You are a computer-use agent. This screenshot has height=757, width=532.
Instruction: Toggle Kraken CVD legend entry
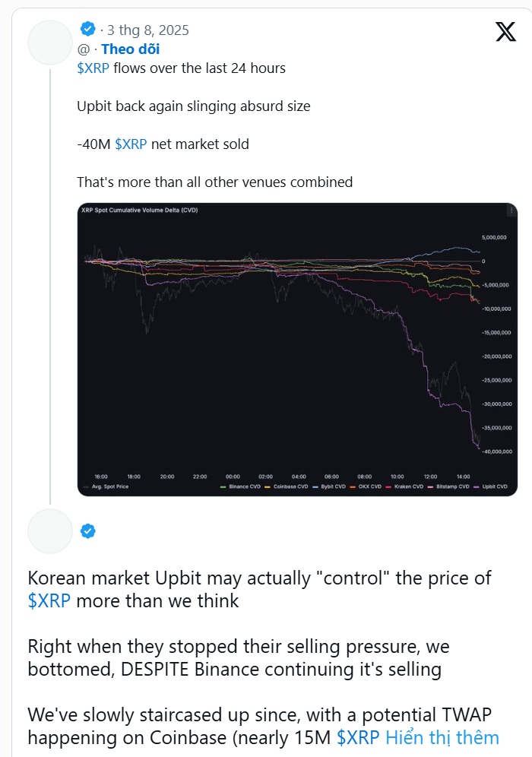[x=405, y=486]
